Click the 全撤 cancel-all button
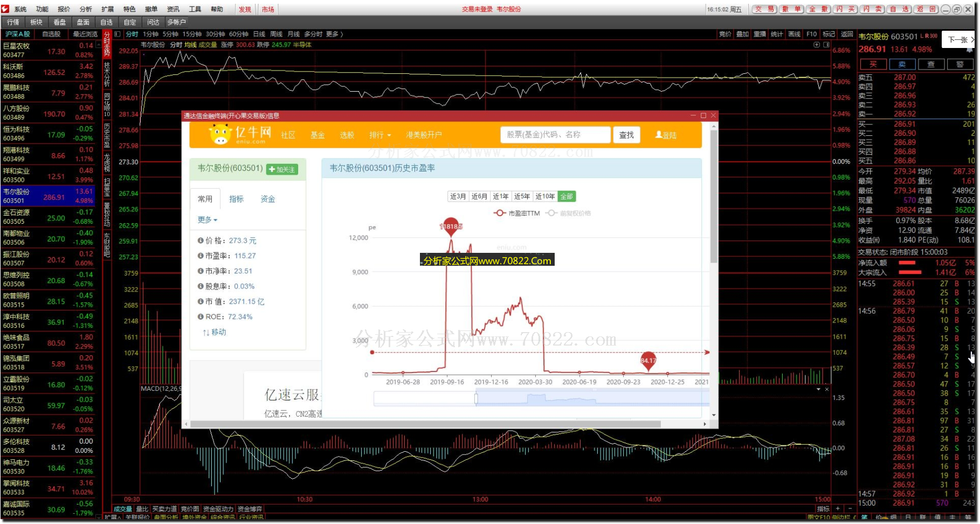This screenshot has height=524, width=980. coord(819,9)
